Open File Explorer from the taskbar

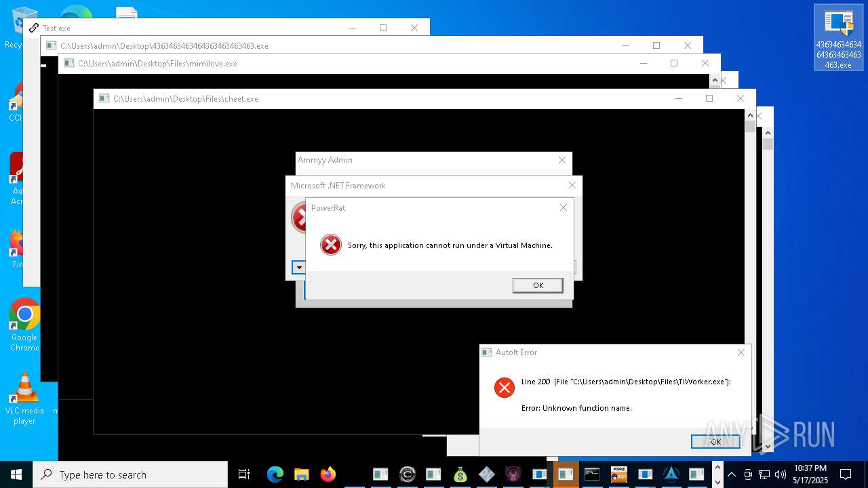301,474
